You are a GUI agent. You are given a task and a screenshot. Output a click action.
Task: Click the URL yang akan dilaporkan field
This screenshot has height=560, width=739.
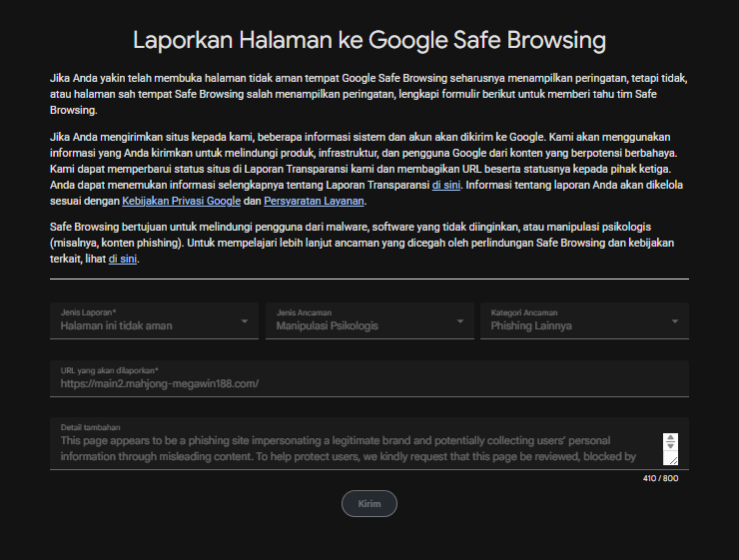[369, 378]
